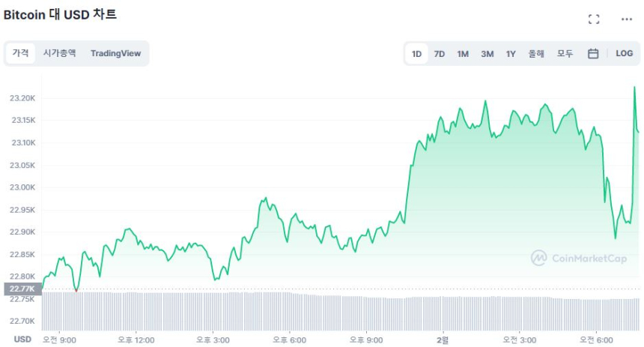Image resolution: width=644 pixels, height=347 pixels.
Task: Open the calendar date range picker
Action: pyautogui.click(x=593, y=54)
